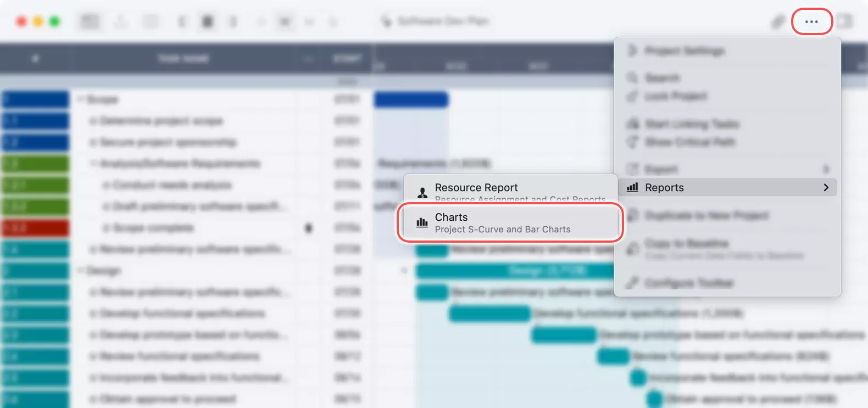Open Project Settings from the menu
The image size is (868, 408).
pos(685,51)
